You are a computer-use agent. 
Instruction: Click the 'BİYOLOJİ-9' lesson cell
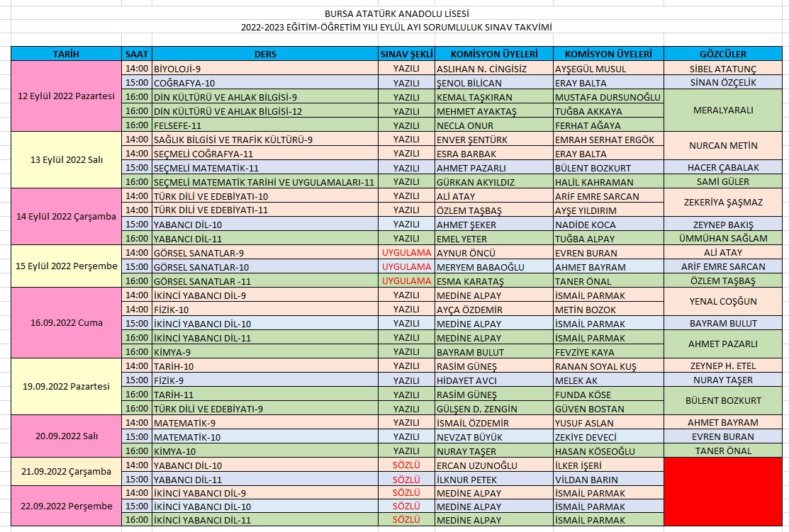(265, 69)
